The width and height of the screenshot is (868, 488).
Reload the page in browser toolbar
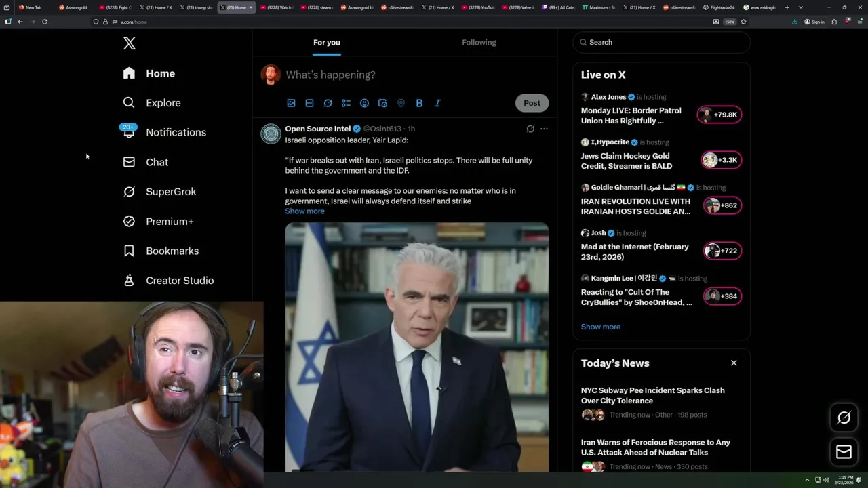(x=45, y=22)
